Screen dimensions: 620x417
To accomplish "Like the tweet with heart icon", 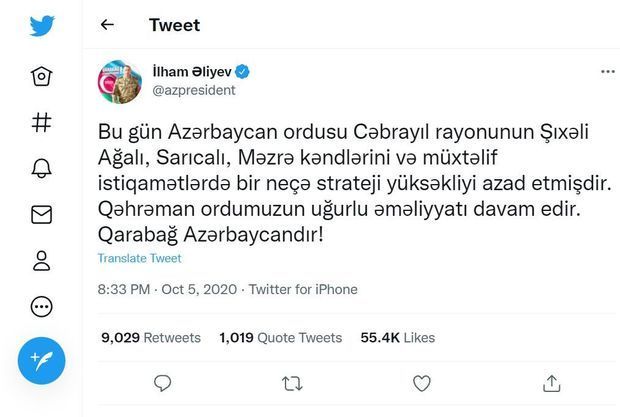I will pos(422,383).
